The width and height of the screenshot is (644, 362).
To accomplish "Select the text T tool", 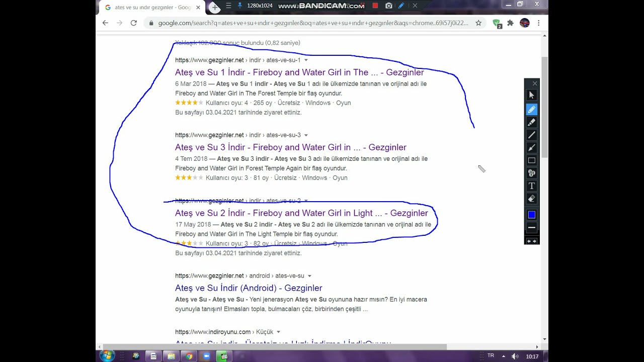I will click(x=531, y=186).
